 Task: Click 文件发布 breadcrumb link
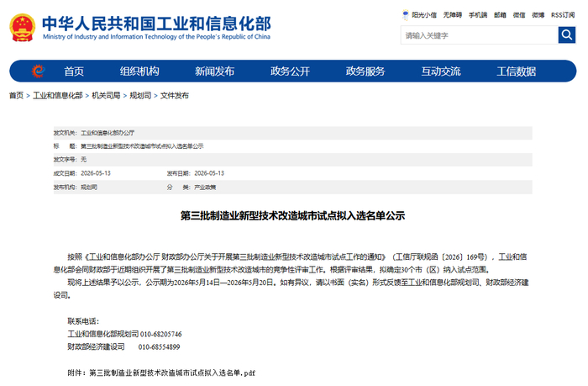coord(175,95)
